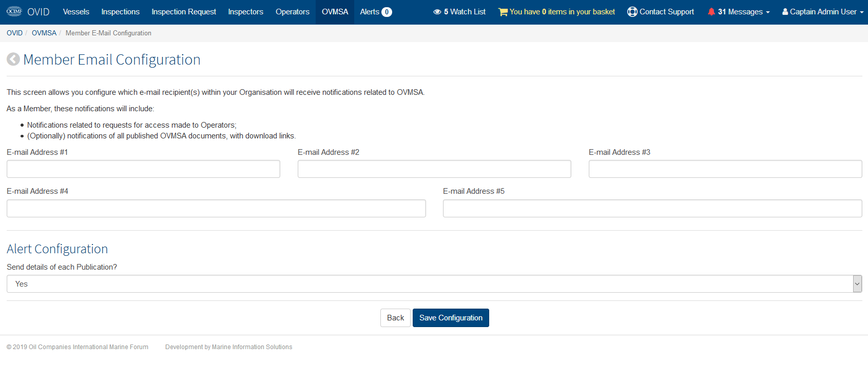Focus the E-mail Address #1 field
868x385 pixels.
(x=143, y=169)
